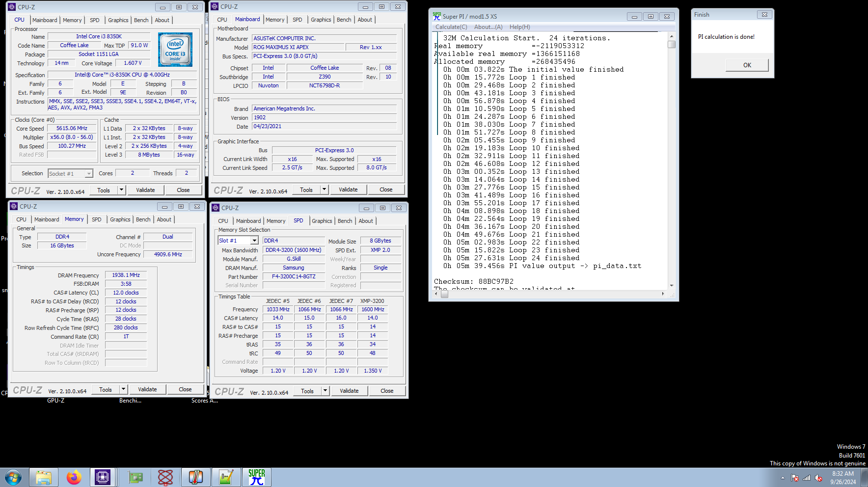
Task: Click Show Desktop strip at taskbar end
Action: [865, 477]
